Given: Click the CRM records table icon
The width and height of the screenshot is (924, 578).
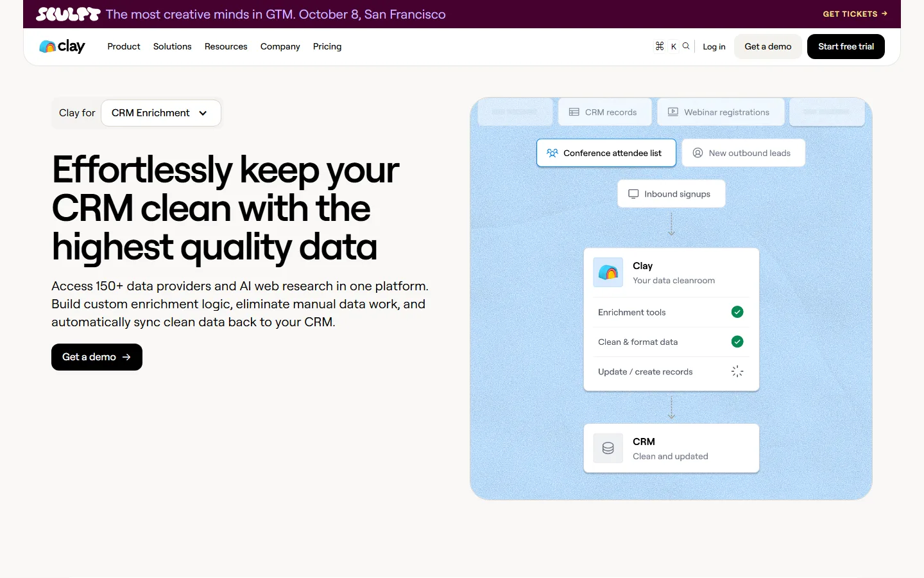Looking at the screenshot, I should coord(574,112).
